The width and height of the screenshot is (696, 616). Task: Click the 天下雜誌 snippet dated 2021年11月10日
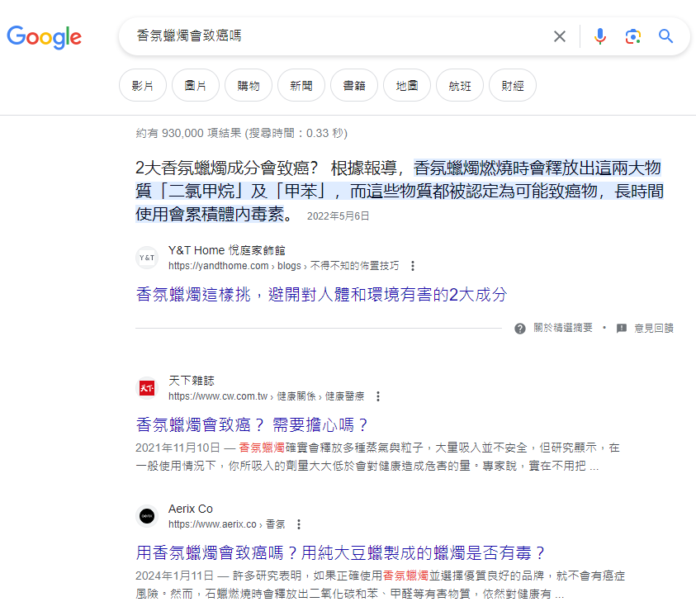(x=378, y=457)
